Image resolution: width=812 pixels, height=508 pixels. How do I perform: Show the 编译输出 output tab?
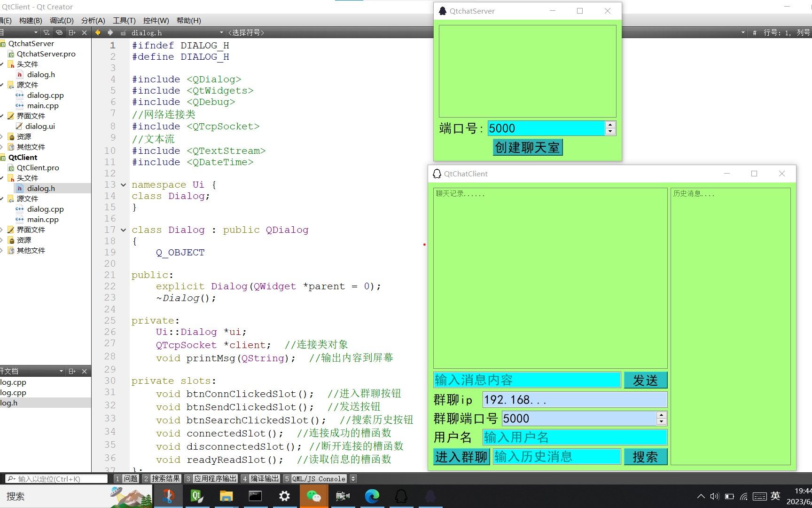pos(260,478)
